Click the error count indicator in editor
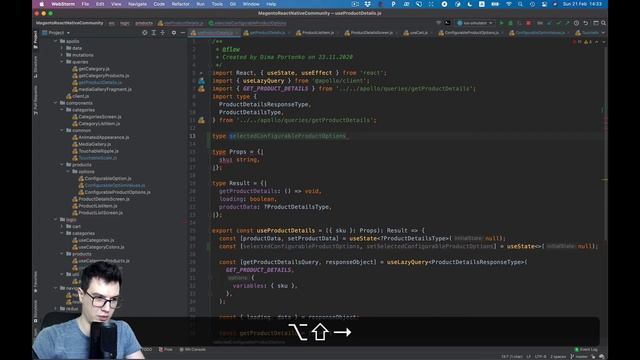This screenshot has height=360, width=640. tap(577, 42)
